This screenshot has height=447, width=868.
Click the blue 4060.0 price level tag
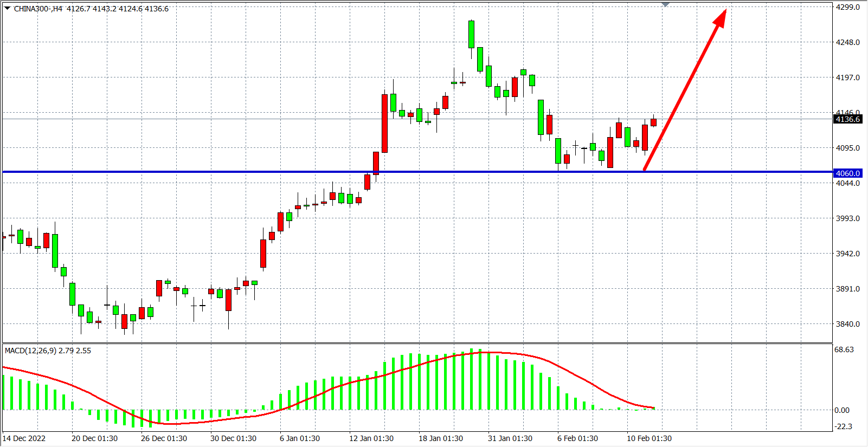coord(847,173)
